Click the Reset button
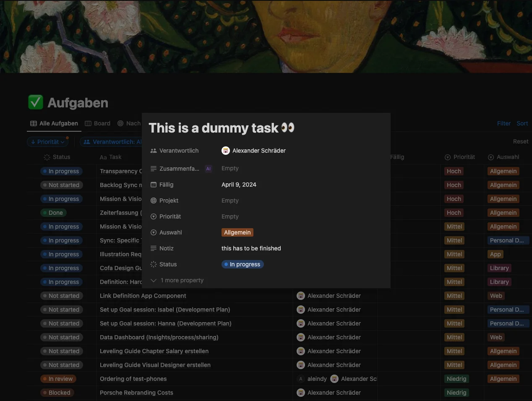 point(520,141)
